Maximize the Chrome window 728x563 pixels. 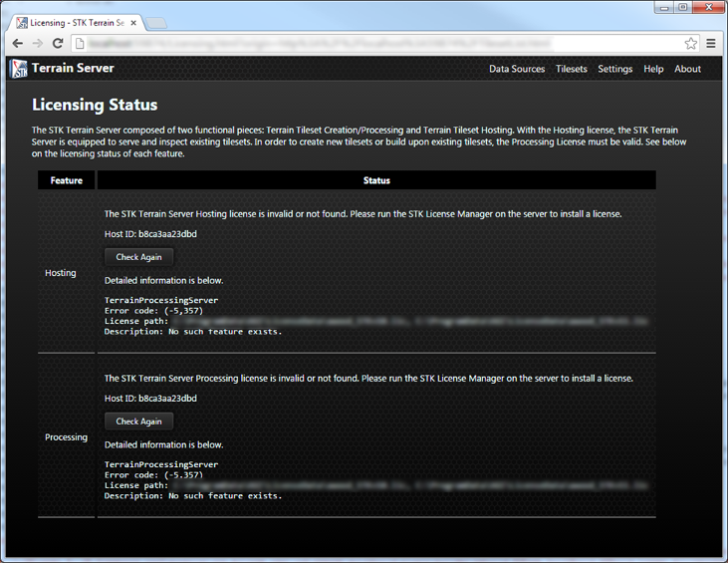683,7
